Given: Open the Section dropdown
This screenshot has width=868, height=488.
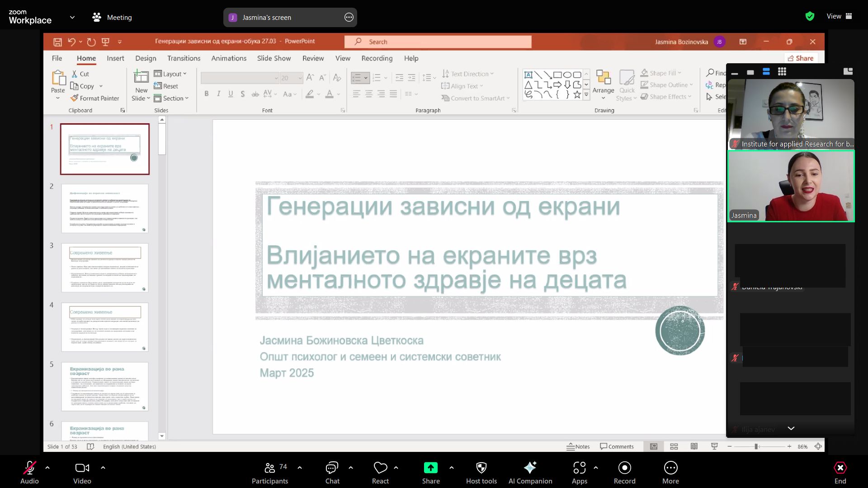Looking at the screenshot, I should point(171,98).
